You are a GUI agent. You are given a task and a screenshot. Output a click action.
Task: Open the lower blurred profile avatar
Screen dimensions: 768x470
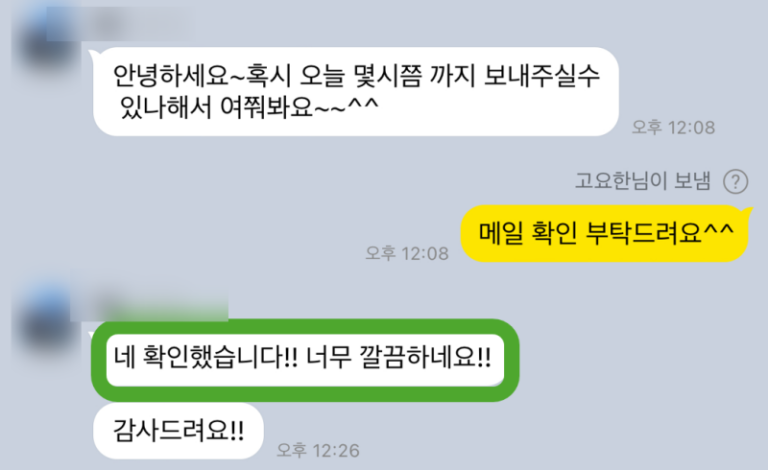(x=45, y=318)
